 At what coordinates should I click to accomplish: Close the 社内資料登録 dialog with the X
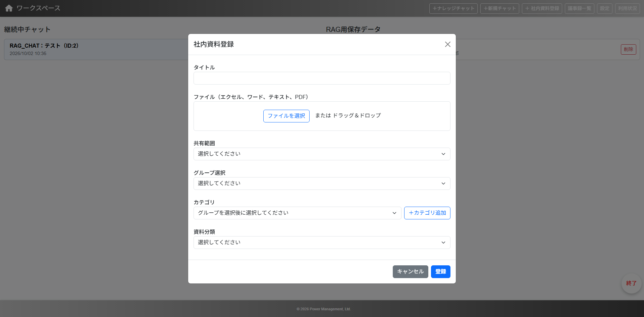447,44
